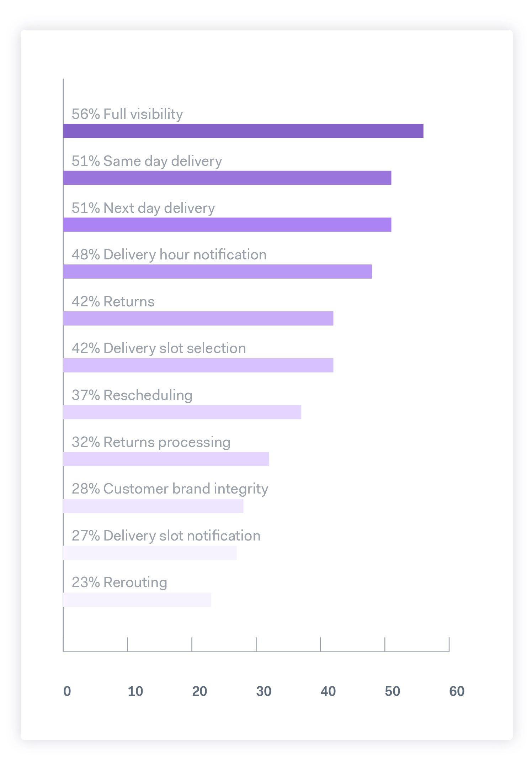Select the Delivery slot notification bar

coord(150,553)
